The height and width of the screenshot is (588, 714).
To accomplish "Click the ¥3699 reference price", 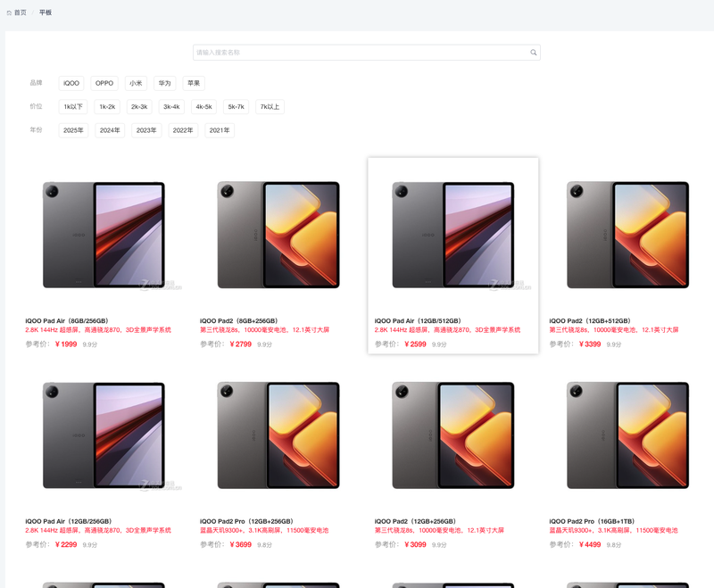I will pyautogui.click(x=241, y=544).
